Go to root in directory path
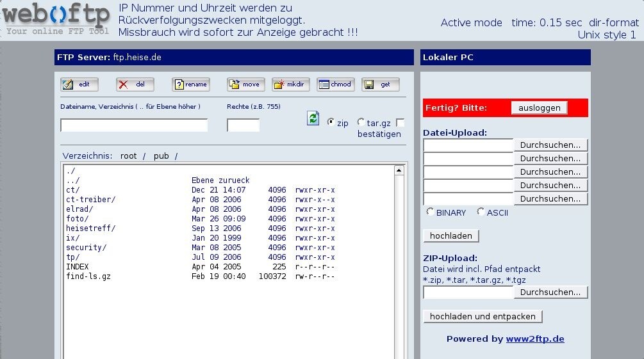 click(128, 156)
